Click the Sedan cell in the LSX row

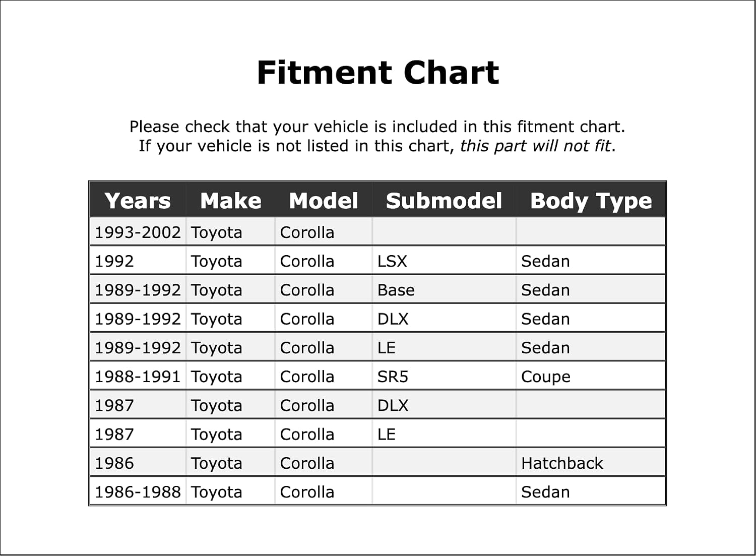pyautogui.click(x=591, y=261)
